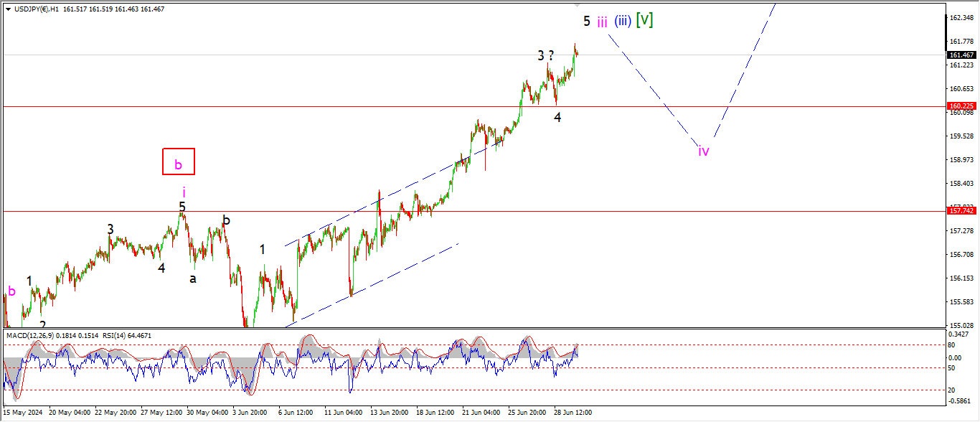The width and height of the screenshot is (980, 422).
Task: Select the magenta iv projection label
Action: click(x=704, y=151)
